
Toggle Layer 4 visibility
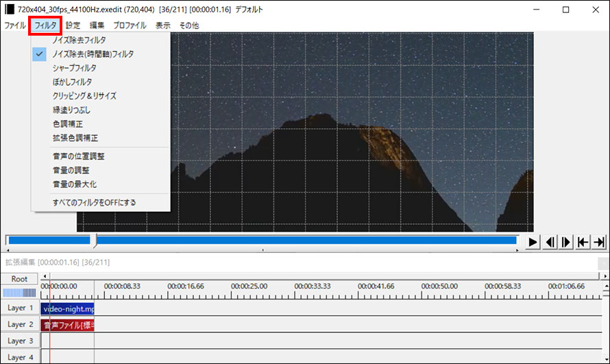pyautogui.click(x=21, y=357)
